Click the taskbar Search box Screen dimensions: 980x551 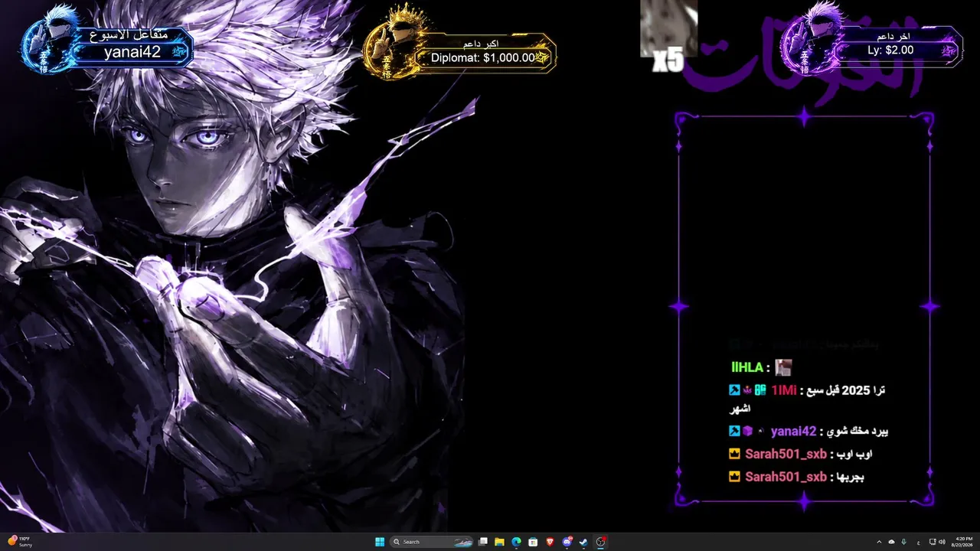coord(433,542)
